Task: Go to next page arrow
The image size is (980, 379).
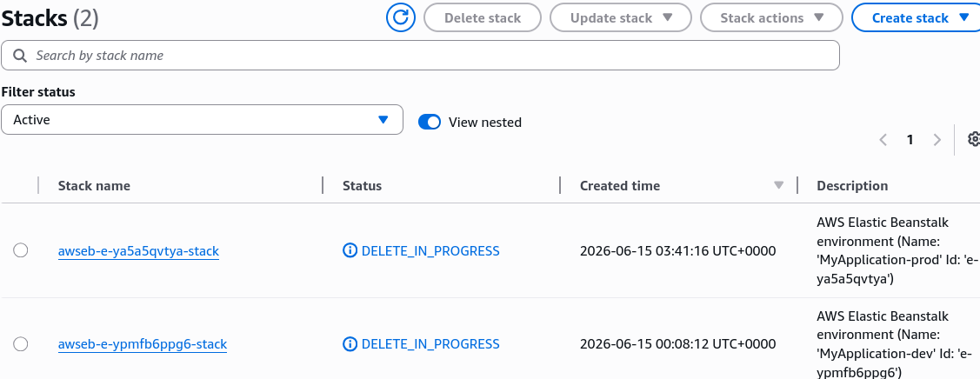Action: [x=937, y=140]
